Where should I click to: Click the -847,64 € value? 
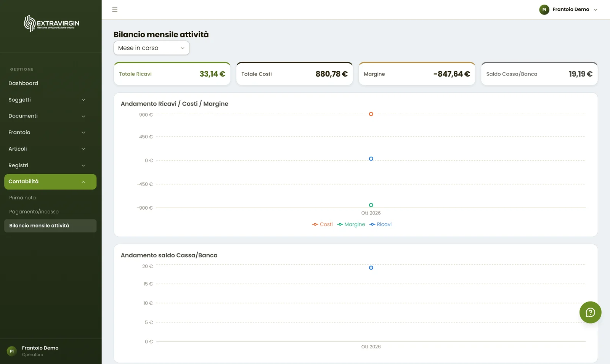(x=451, y=74)
